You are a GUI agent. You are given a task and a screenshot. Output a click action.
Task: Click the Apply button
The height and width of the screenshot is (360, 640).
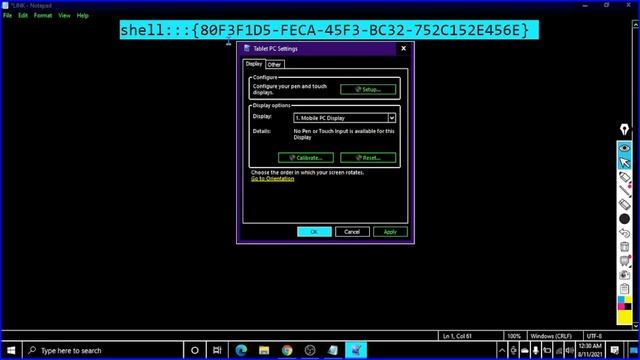tap(390, 232)
